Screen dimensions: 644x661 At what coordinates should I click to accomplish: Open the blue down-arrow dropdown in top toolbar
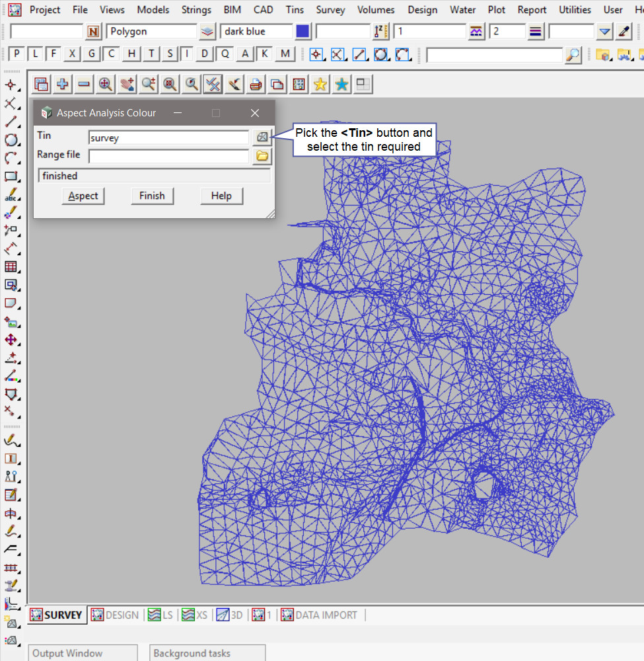click(604, 31)
